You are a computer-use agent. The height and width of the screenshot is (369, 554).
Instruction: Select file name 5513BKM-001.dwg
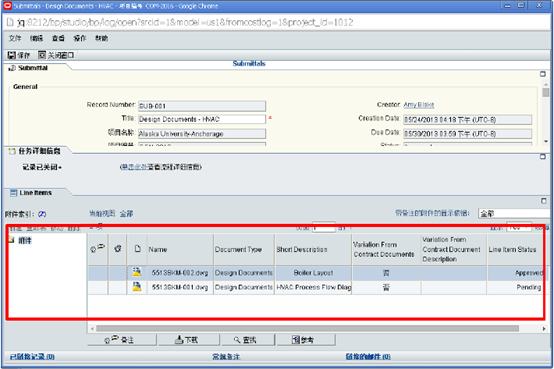180,287
